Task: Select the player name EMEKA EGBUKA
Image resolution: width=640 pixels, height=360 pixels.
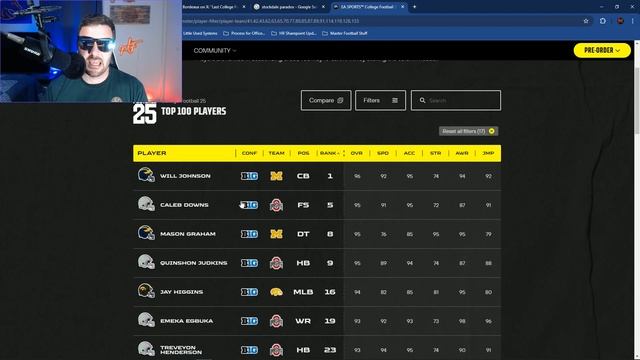Action: [187, 321]
